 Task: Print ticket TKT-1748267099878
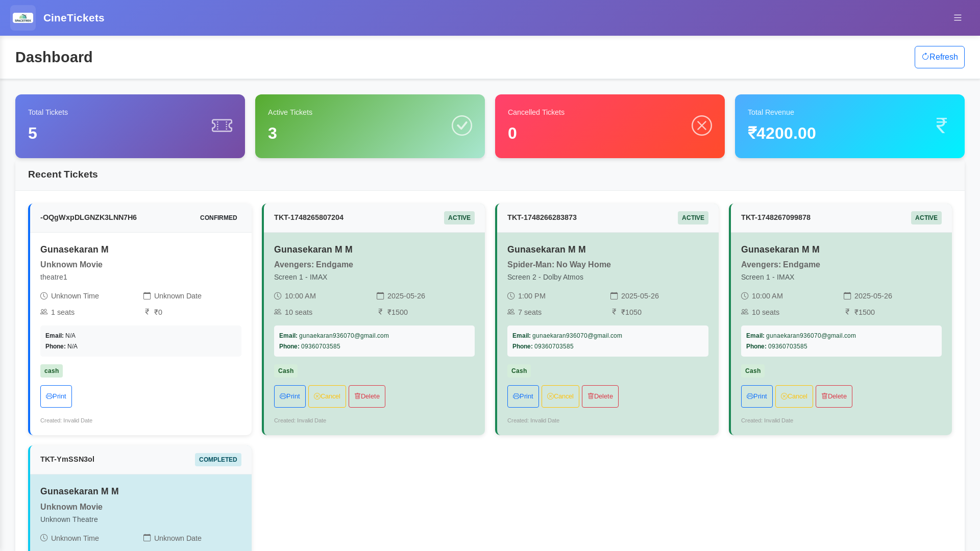coord(757,396)
